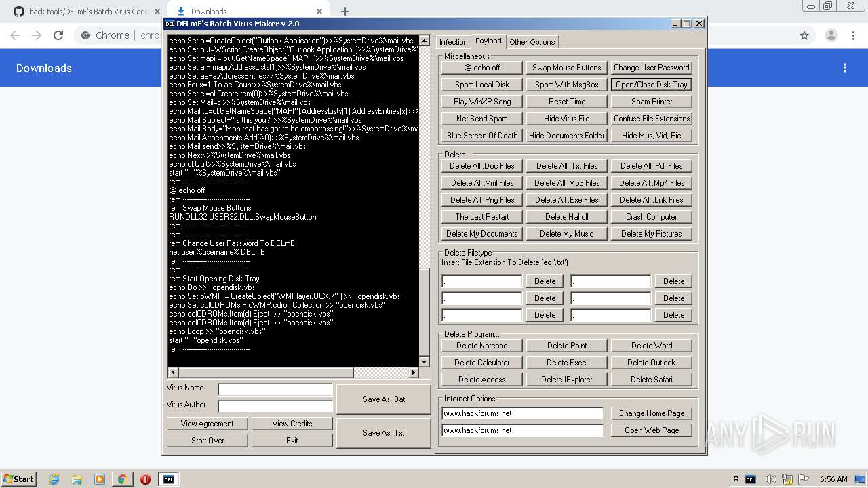
Task: Focus the Open Web Page URL field
Action: 522,430
